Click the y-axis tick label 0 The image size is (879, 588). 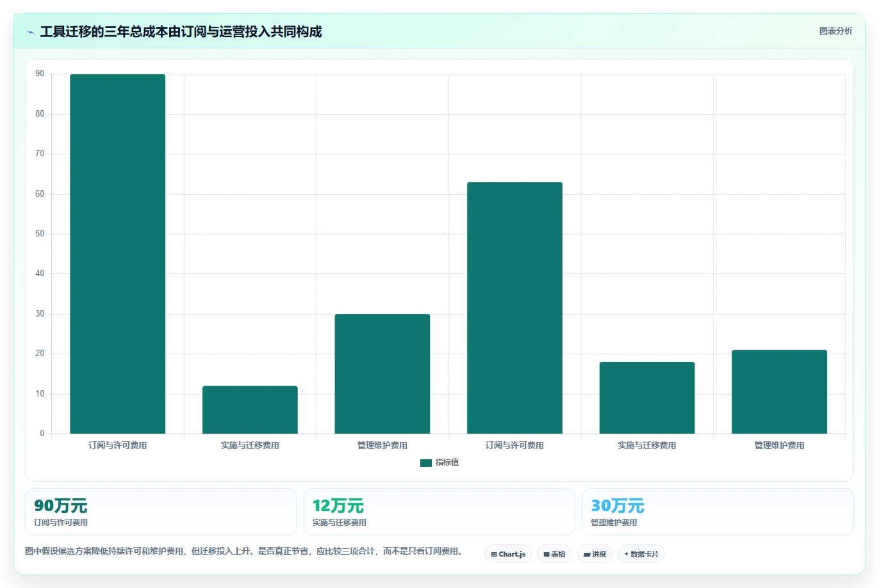pyautogui.click(x=42, y=434)
